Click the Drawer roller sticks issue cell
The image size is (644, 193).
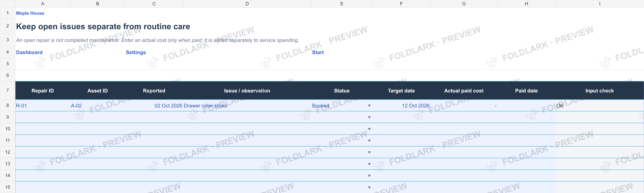(x=247, y=106)
